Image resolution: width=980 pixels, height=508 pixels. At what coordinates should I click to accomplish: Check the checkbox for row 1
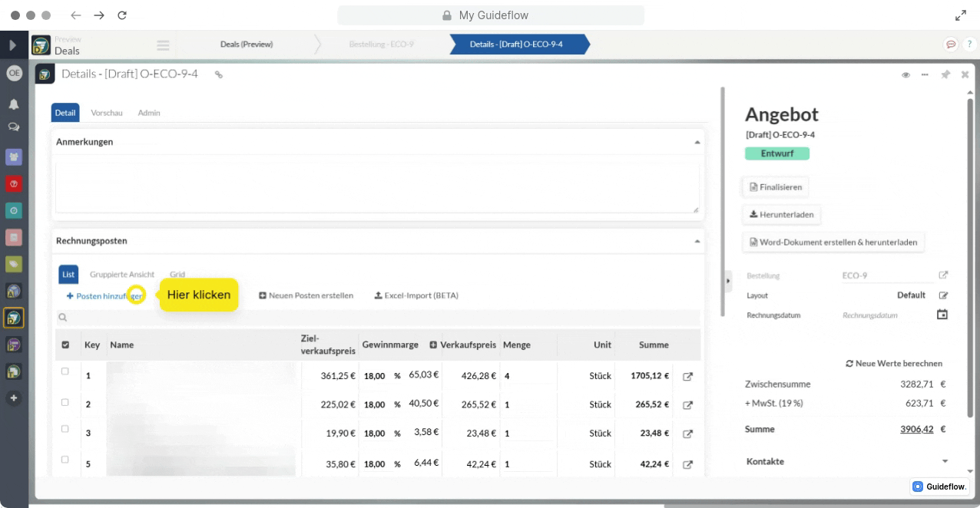click(65, 371)
